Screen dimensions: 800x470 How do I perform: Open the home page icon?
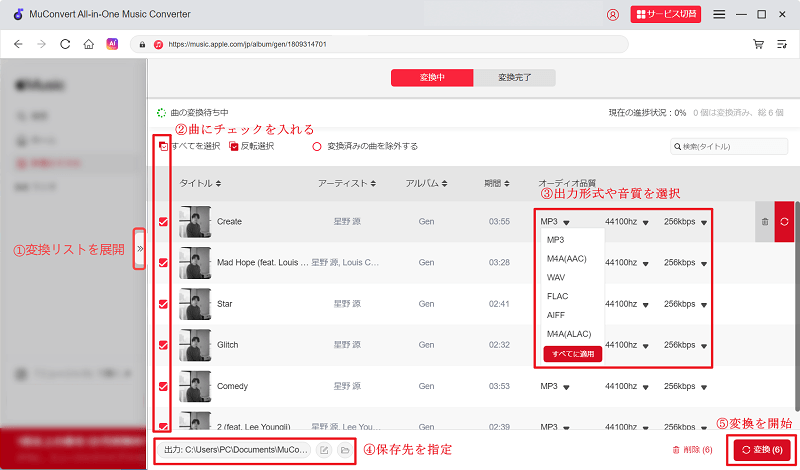pos(89,44)
